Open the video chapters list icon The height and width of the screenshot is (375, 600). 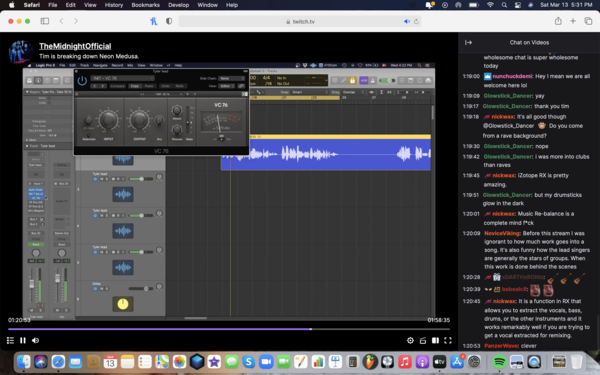click(10, 340)
